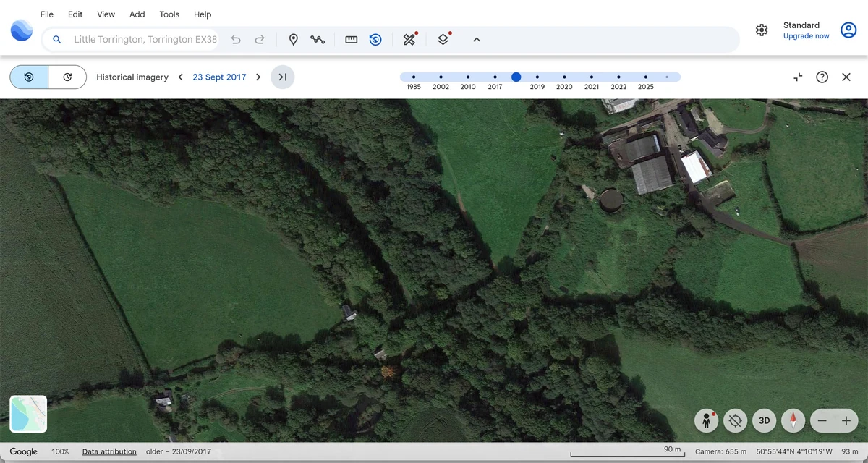Add a placemark pin
The image size is (868, 463).
[293, 40]
